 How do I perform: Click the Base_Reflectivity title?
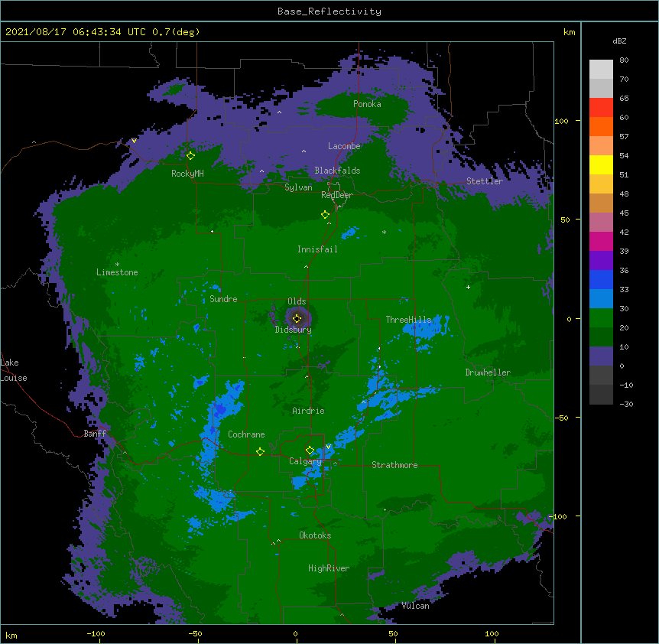pyautogui.click(x=329, y=11)
